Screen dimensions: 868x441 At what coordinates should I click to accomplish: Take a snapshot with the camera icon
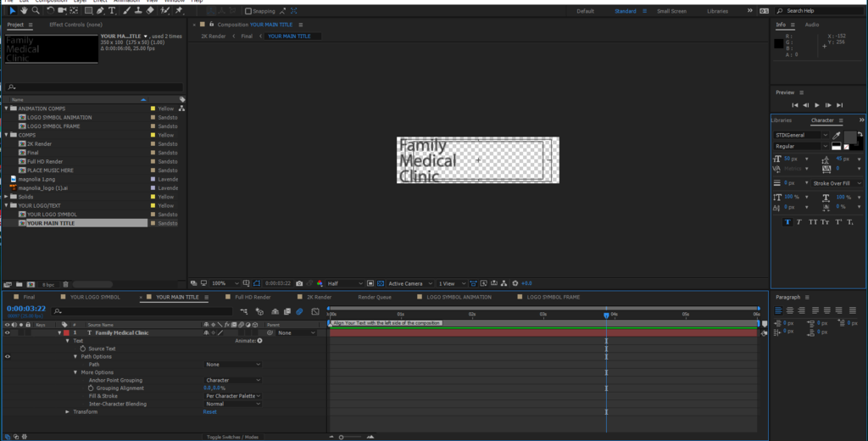(x=310, y=283)
